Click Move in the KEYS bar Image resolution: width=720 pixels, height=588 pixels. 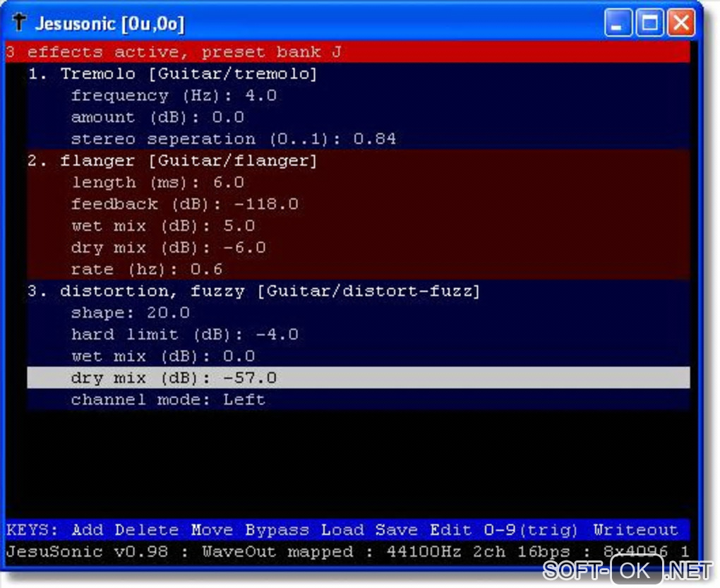pyautogui.click(x=212, y=530)
